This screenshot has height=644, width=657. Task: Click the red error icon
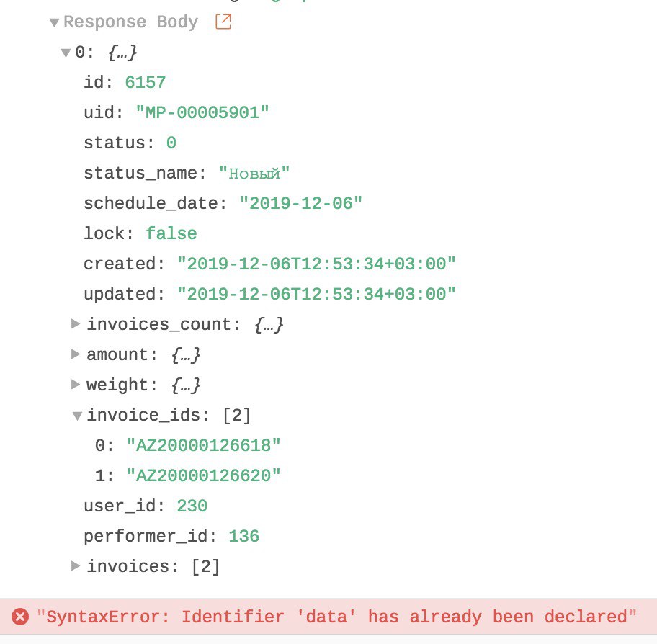click(x=21, y=617)
